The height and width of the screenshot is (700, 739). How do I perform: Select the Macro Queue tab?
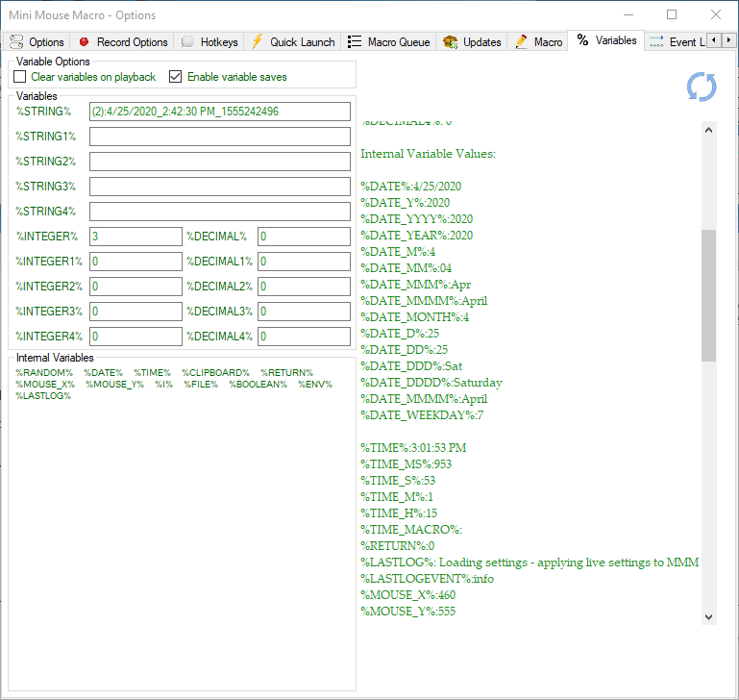(x=388, y=42)
